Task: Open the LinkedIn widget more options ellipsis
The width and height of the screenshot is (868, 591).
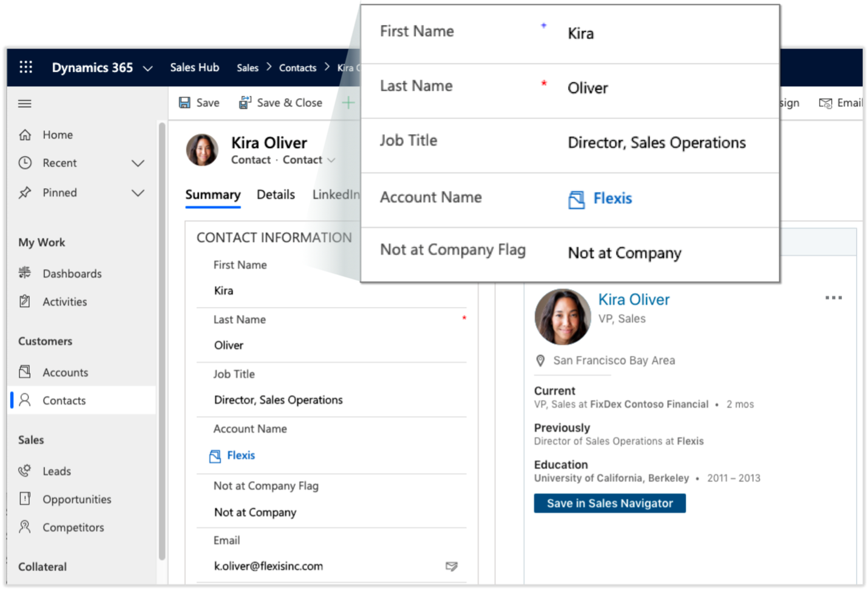Action: pos(833,298)
